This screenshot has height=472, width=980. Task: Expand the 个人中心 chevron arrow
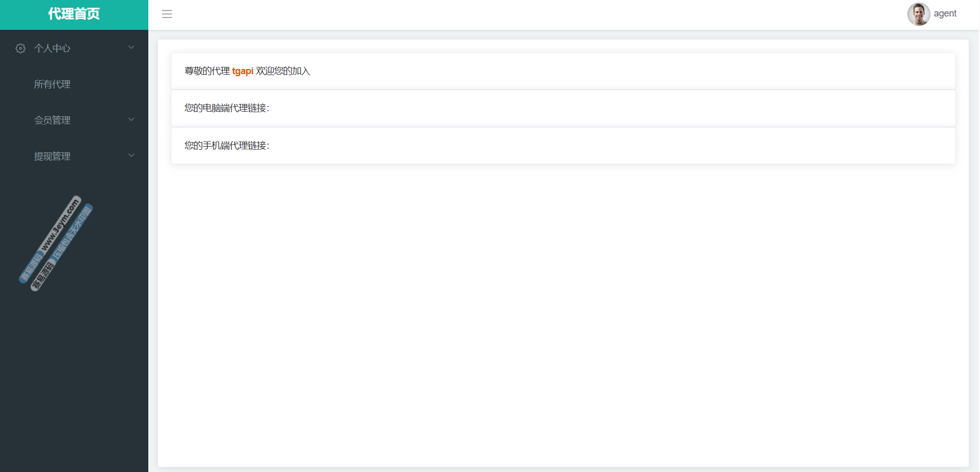[131, 47]
